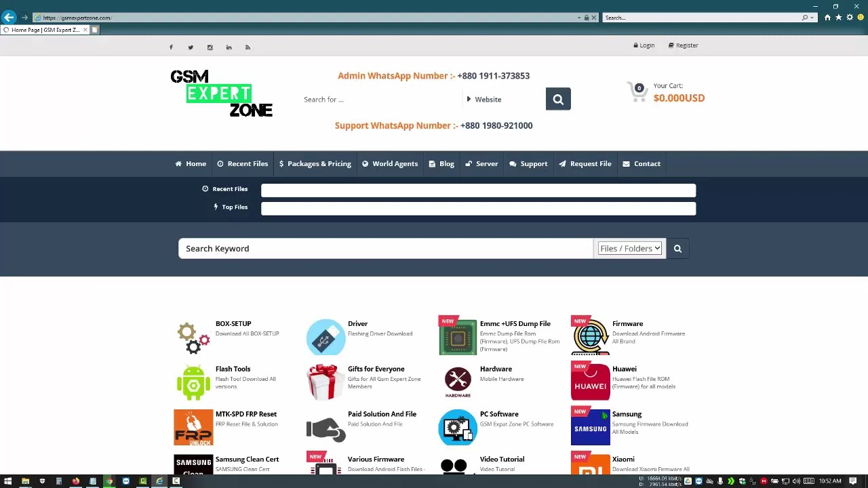Go to Home menu item
Image resolution: width=868 pixels, height=488 pixels.
click(x=191, y=164)
